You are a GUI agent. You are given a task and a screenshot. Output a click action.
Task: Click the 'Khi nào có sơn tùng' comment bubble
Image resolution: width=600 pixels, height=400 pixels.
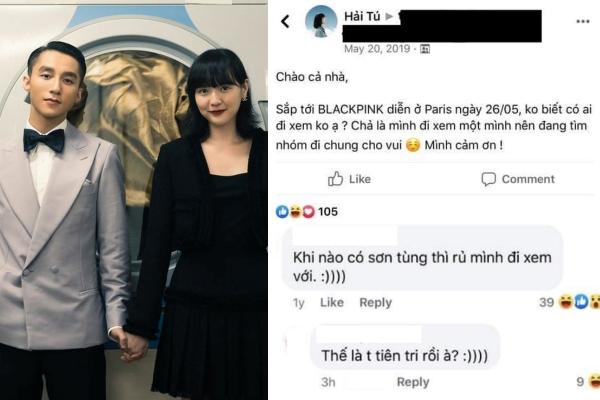422,258
